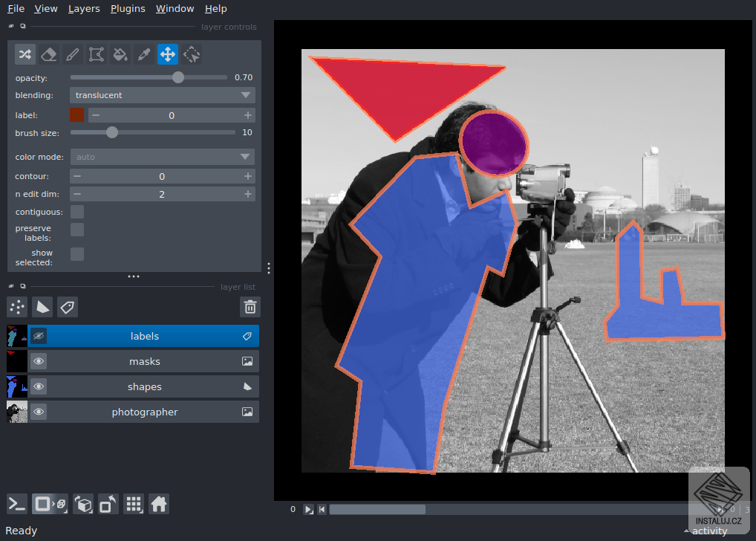Add a new points layer
Viewport: 756px width, 541px height.
[x=17, y=307]
